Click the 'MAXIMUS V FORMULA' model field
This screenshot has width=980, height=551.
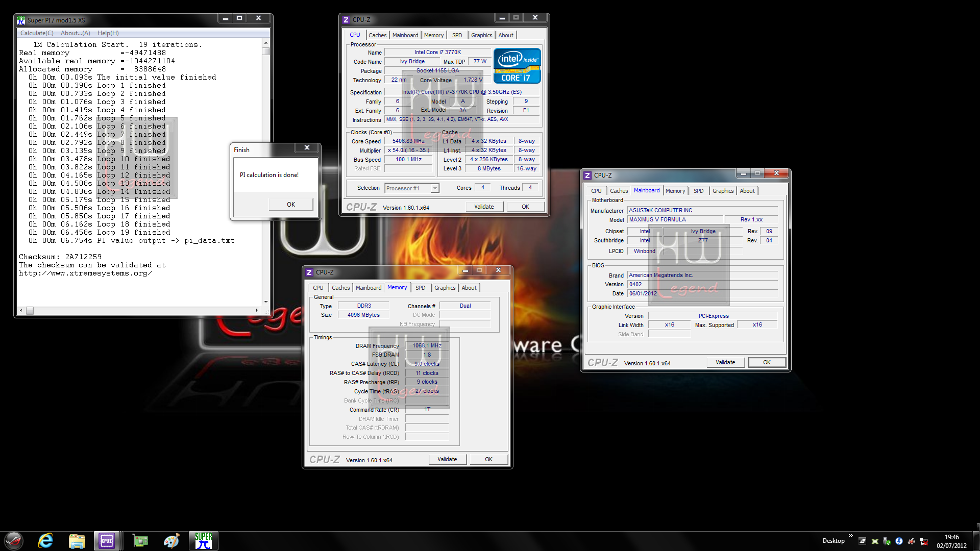click(675, 219)
